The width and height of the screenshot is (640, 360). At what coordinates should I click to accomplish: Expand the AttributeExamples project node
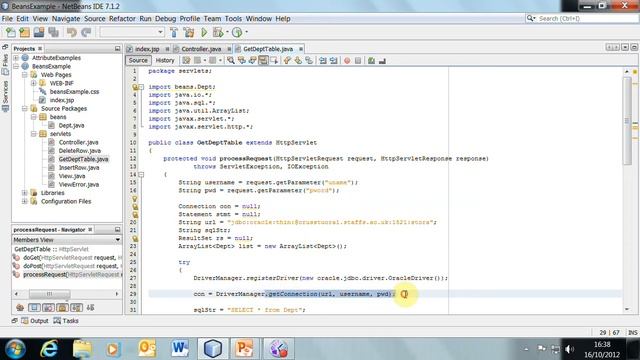point(16,58)
